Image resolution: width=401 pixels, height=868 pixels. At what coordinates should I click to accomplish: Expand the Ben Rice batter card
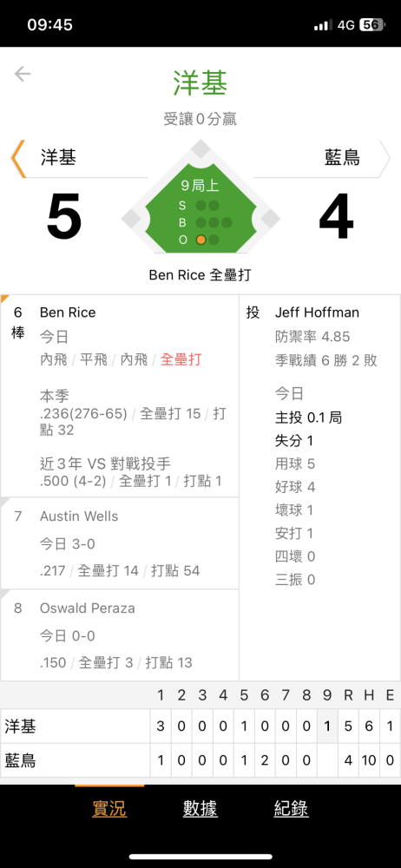[x=120, y=396]
